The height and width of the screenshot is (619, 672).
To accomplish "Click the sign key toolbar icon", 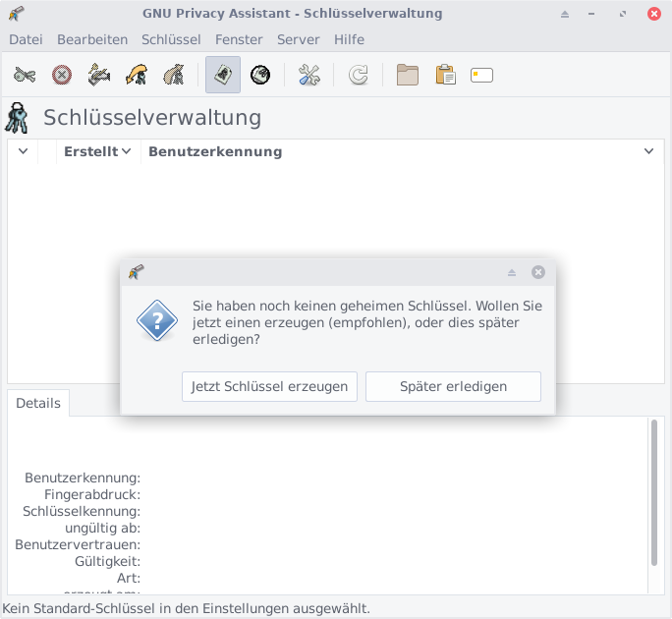I will point(99,75).
